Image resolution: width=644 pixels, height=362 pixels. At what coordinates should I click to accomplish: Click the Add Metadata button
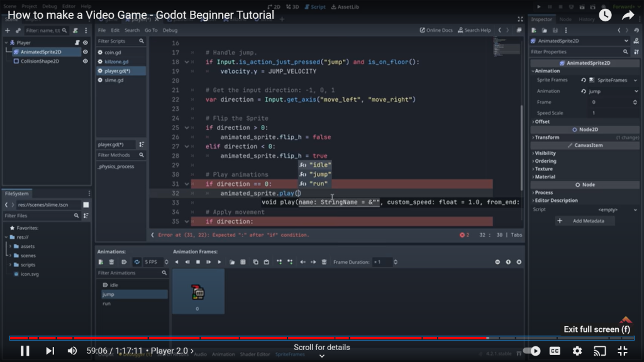[585, 221]
